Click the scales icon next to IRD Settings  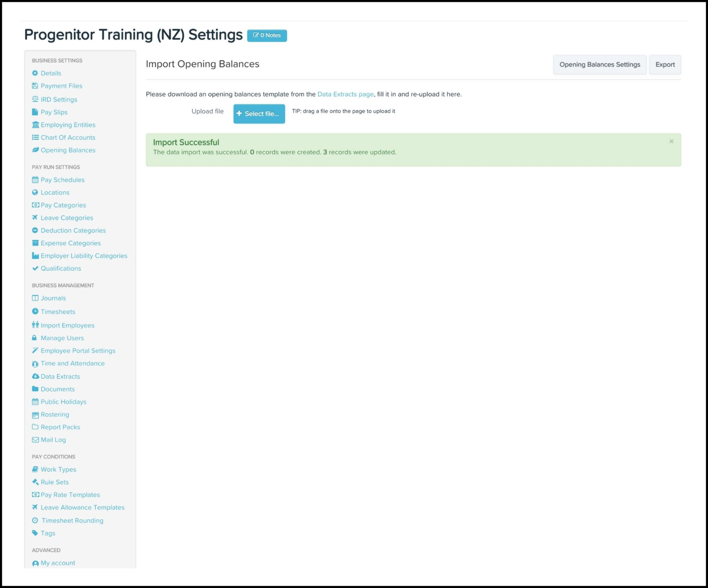coord(35,99)
